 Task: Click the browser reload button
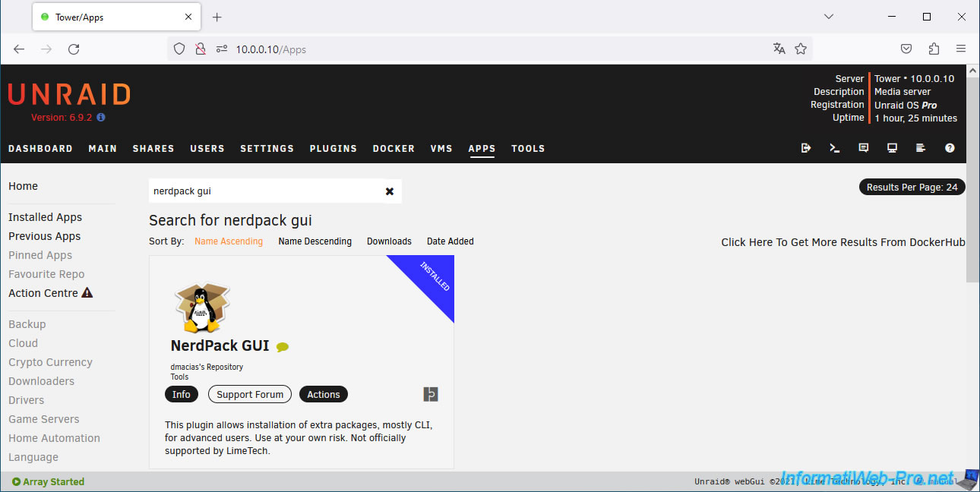point(74,49)
